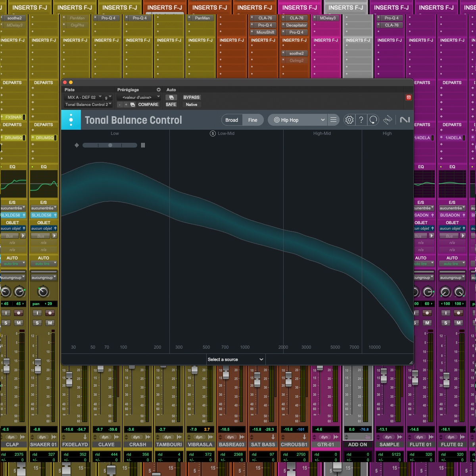
Task: Open the valeur d'usine preset dropdown
Action: 139,97
